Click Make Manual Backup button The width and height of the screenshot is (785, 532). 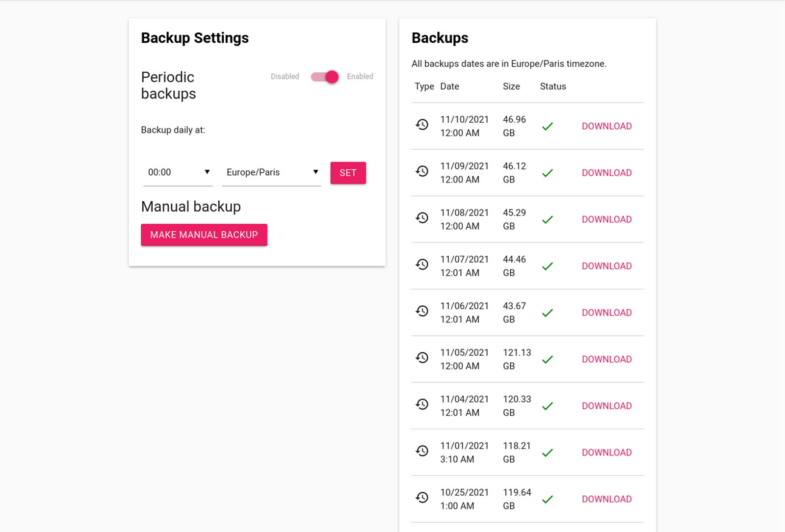(204, 235)
